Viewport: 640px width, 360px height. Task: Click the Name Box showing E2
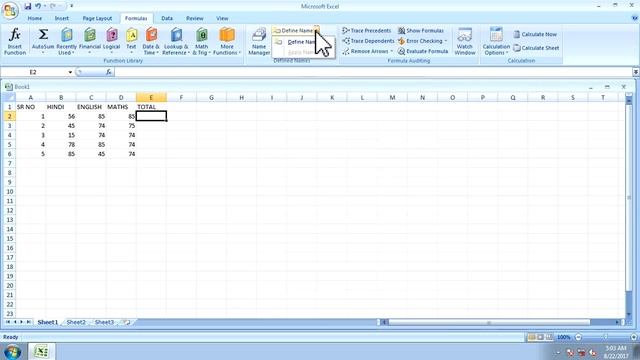pyautogui.click(x=33, y=72)
